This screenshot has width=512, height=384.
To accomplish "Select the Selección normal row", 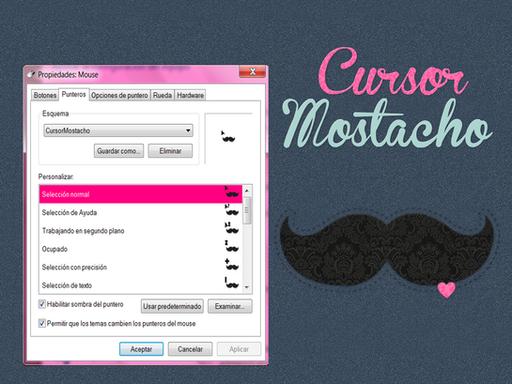I will pos(140,194).
